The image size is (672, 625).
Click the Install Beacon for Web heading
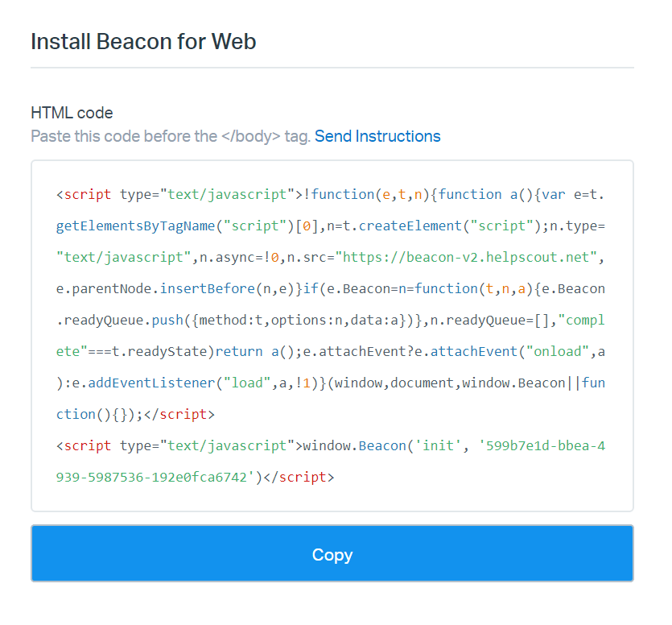pos(143,41)
